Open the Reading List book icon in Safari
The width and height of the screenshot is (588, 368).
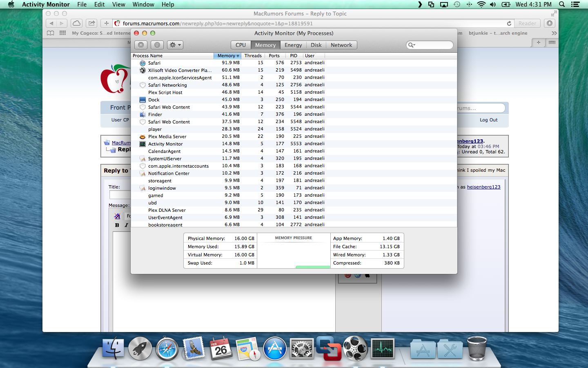50,33
